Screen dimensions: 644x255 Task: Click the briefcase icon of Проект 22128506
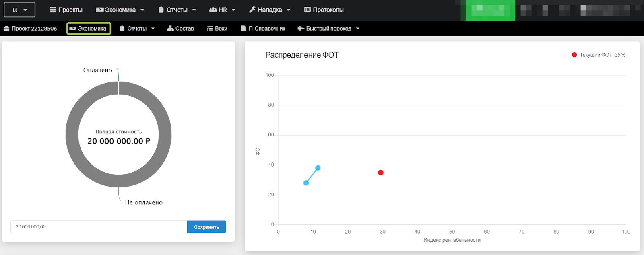6,29
